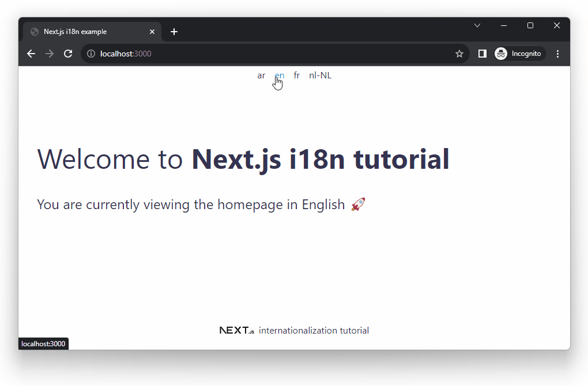Screen dimensions: 588x386
Task: Bookmark this page with the star icon
Action: coord(459,54)
